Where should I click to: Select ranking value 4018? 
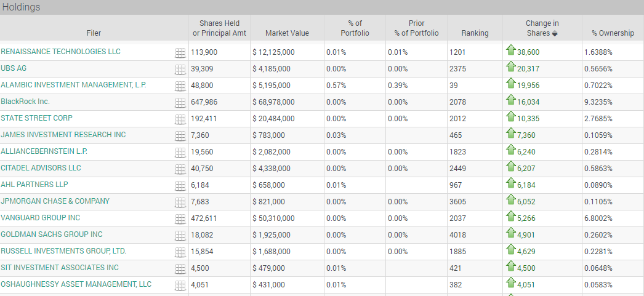point(458,235)
